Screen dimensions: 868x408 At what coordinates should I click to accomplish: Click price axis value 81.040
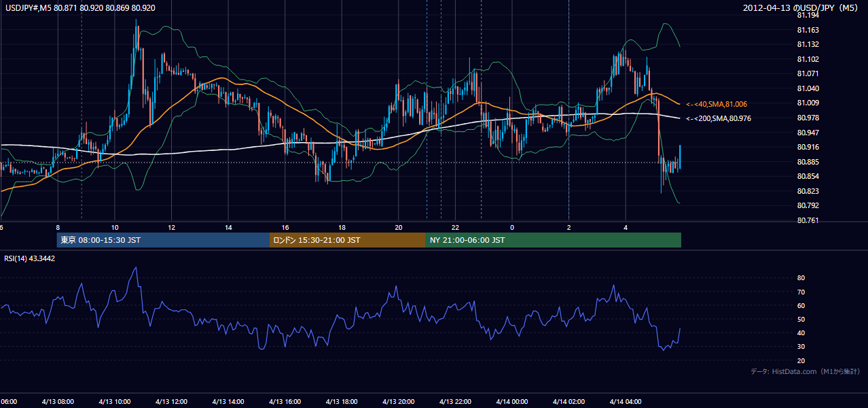[808, 88]
